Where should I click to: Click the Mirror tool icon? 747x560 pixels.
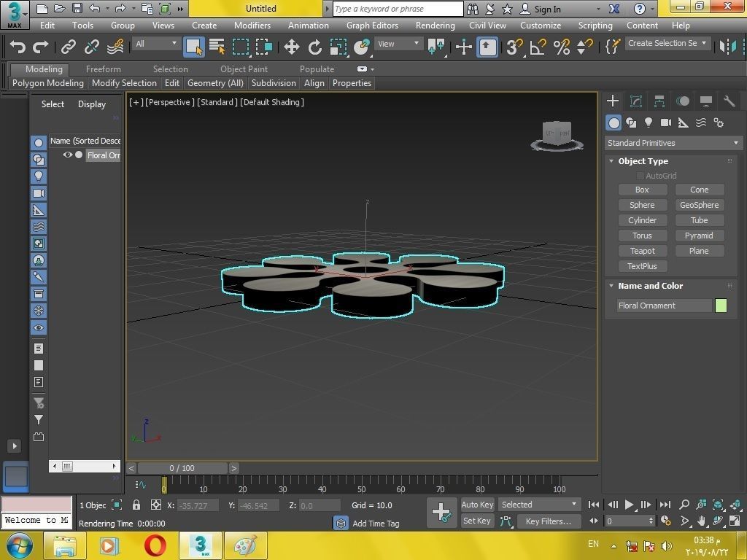[727, 47]
